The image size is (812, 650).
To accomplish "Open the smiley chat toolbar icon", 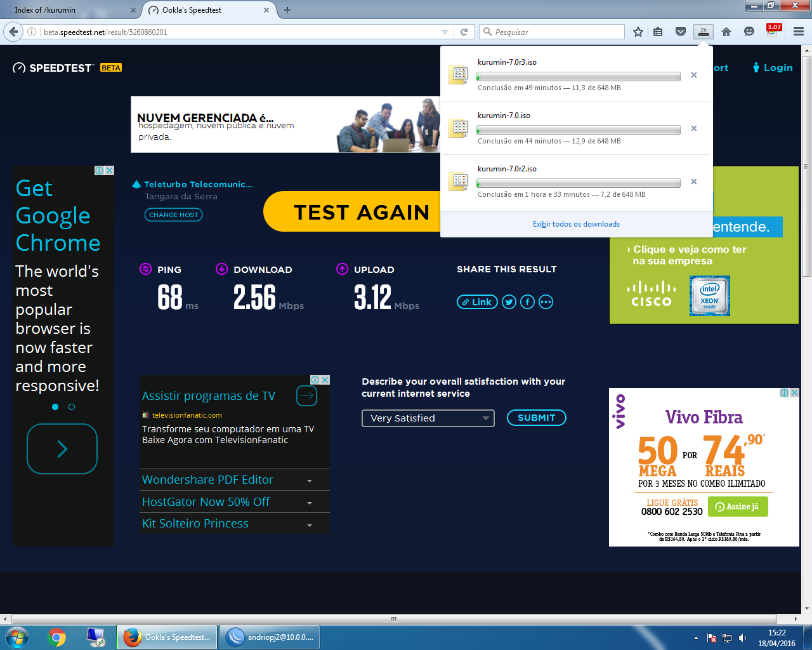I will pyautogui.click(x=749, y=32).
